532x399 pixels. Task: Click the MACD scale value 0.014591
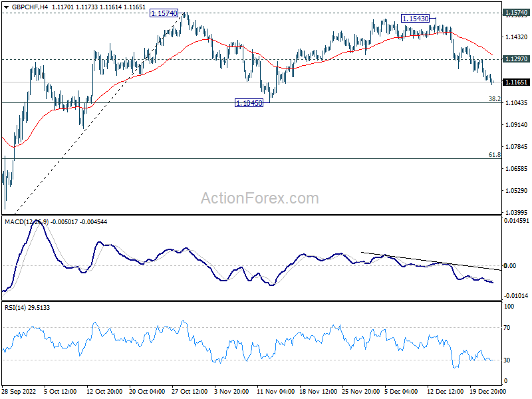click(x=517, y=221)
